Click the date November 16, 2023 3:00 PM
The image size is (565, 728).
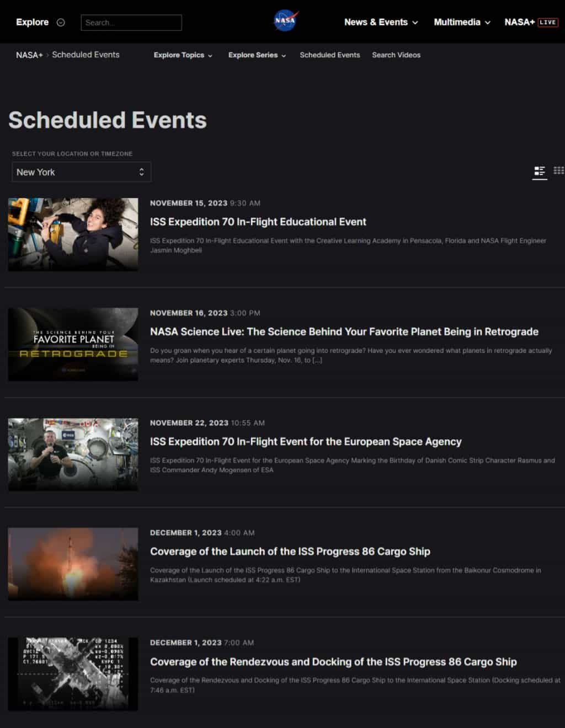click(x=205, y=313)
